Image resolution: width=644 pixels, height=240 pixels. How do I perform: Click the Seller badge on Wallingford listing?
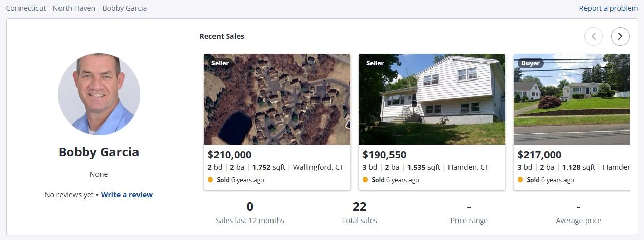220,63
